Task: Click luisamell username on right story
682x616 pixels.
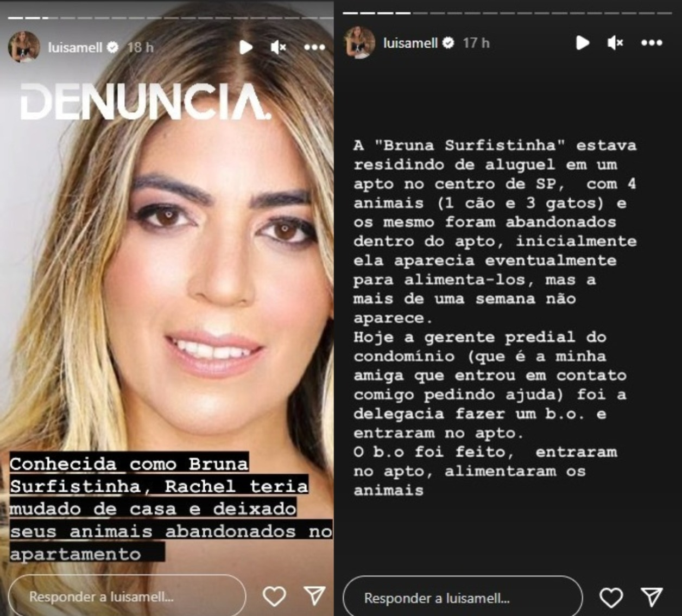Action: (x=411, y=43)
